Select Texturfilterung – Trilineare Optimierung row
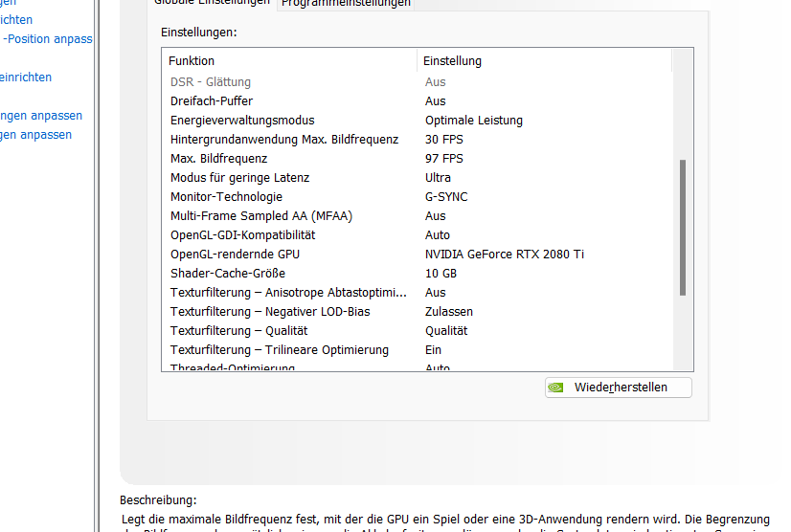Image resolution: width=791 pixels, height=532 pixels. click(418, 350)
